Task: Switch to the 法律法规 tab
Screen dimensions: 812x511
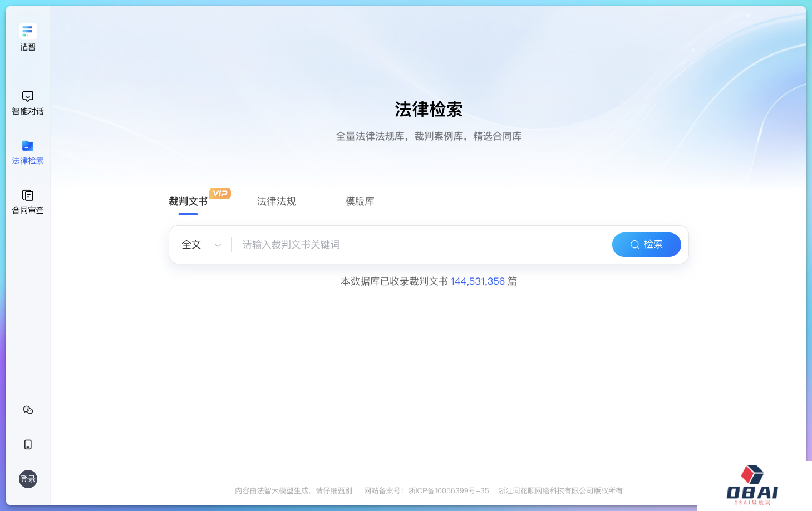Action: (277, 201)
